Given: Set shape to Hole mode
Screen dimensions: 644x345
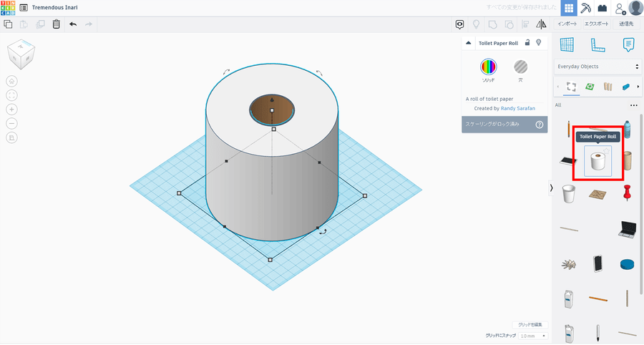Looking at the screenshot, I should (x=520, y=67).
